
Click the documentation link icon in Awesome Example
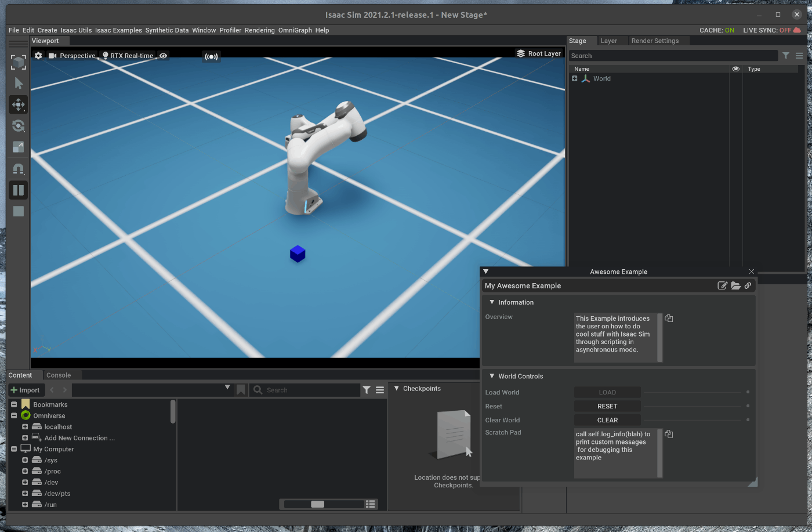[748, 285]
